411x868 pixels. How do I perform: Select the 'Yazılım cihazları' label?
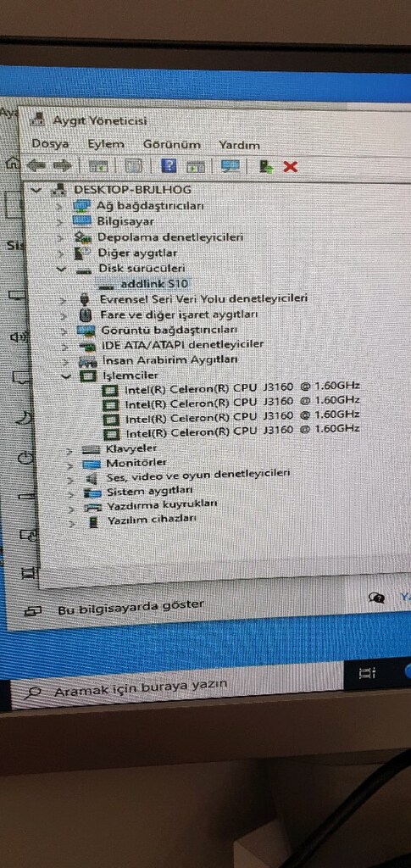pyautogui.click(x=152, y=520)
